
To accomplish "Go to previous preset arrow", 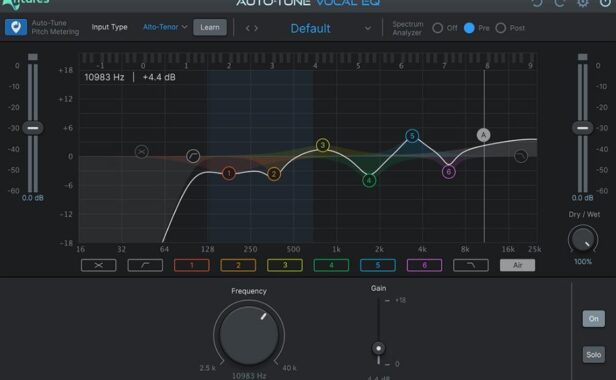I will tap(248, 28).
